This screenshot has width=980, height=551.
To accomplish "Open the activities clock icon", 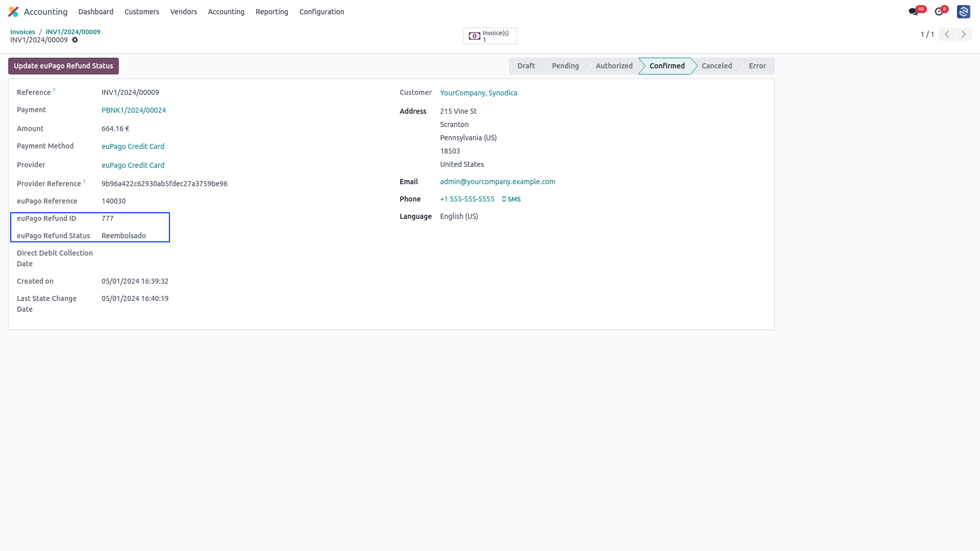I will [939, 12].
